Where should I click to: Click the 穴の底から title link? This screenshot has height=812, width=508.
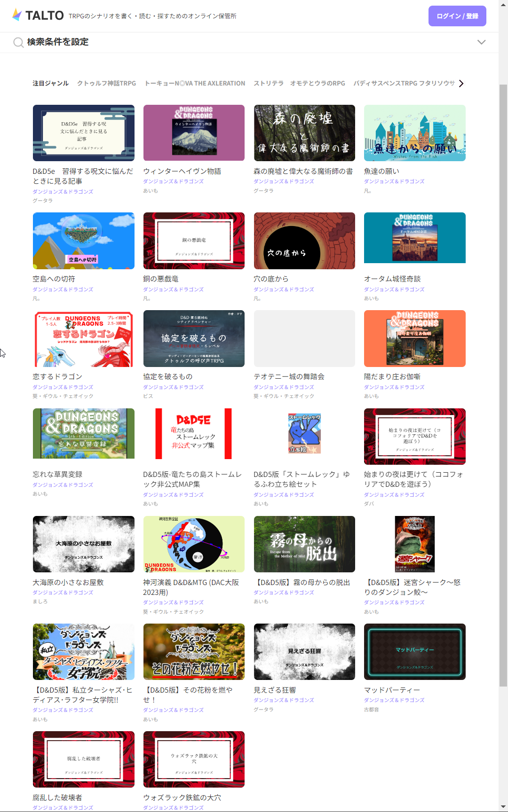pos(271,279)
